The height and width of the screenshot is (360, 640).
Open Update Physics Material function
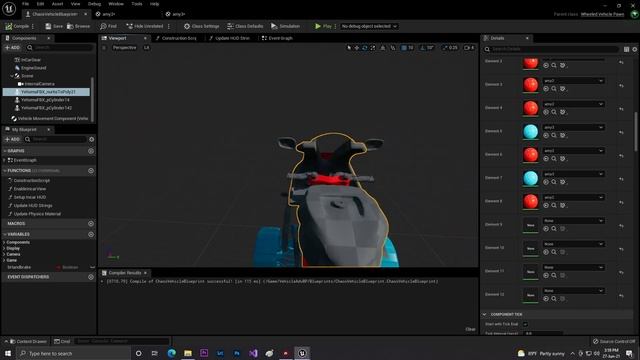[x=37, y=214]
